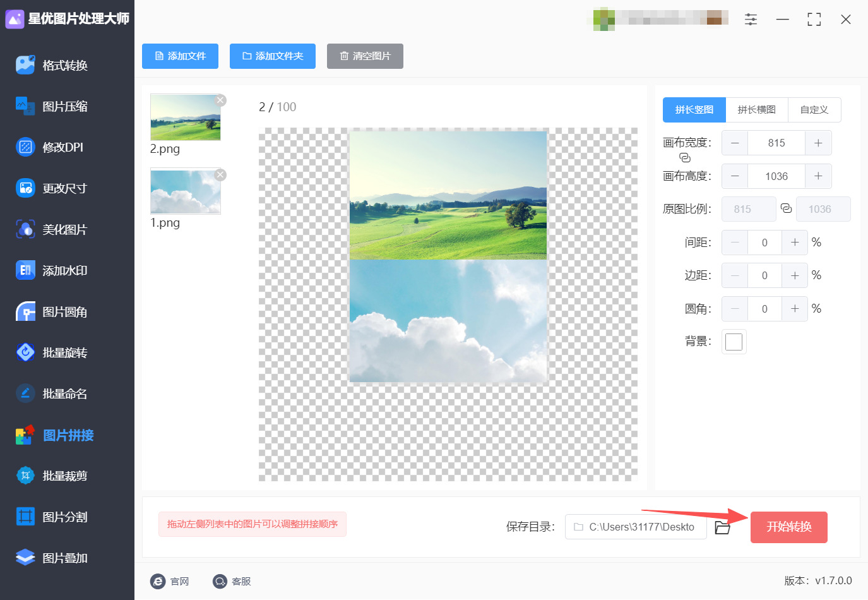Increase the 边距 margin value
The height and width of the screenshot is (600, 868).
[x=795, y=275]
